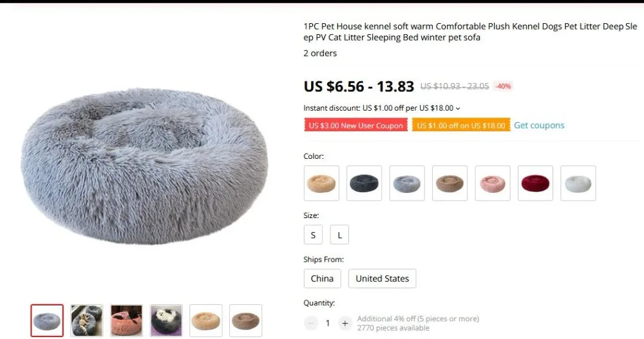644x339 pixels.
Task: Pick the light gray bed color option
Action: pos(406,183)
